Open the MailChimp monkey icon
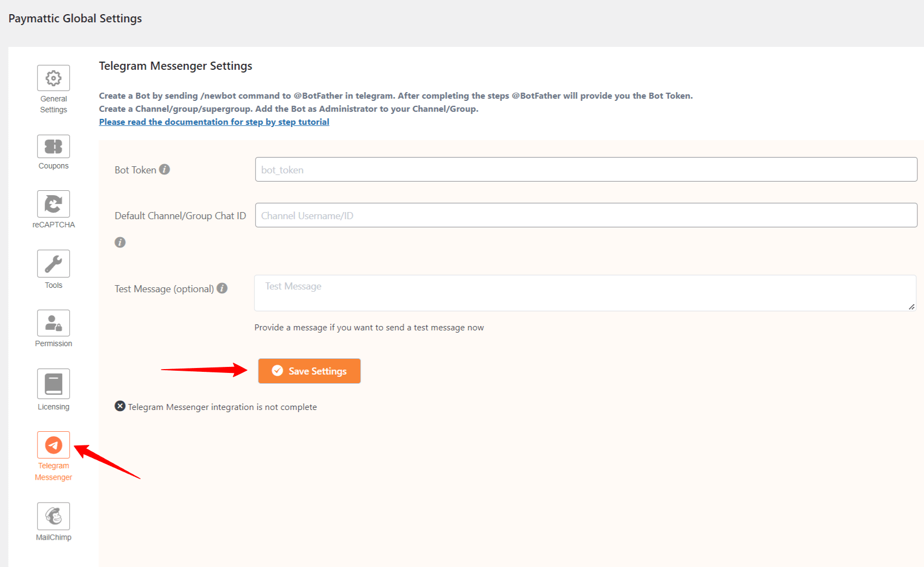The width and height of the screenshot is (924, 567). 53,516
